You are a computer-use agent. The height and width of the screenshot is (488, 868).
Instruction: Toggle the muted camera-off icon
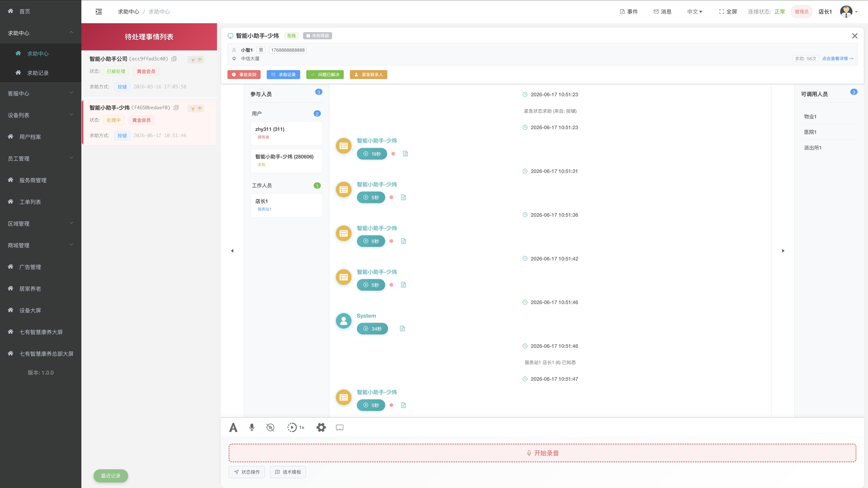270,427
